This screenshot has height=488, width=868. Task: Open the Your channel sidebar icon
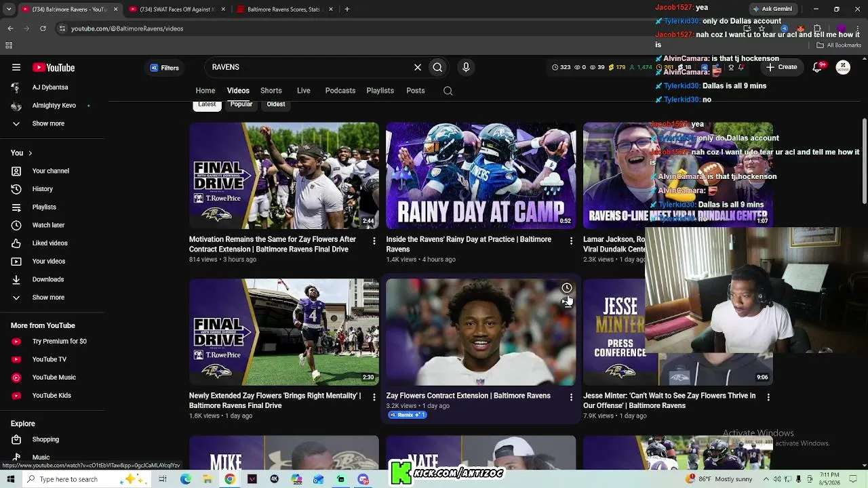click(x=16, y=171)
